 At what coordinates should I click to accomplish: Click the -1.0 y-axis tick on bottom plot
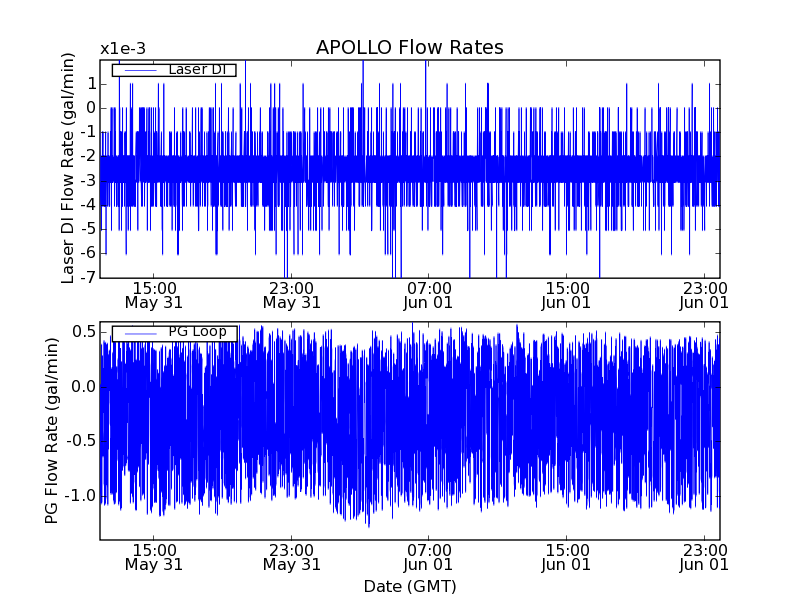click(80, 496)
